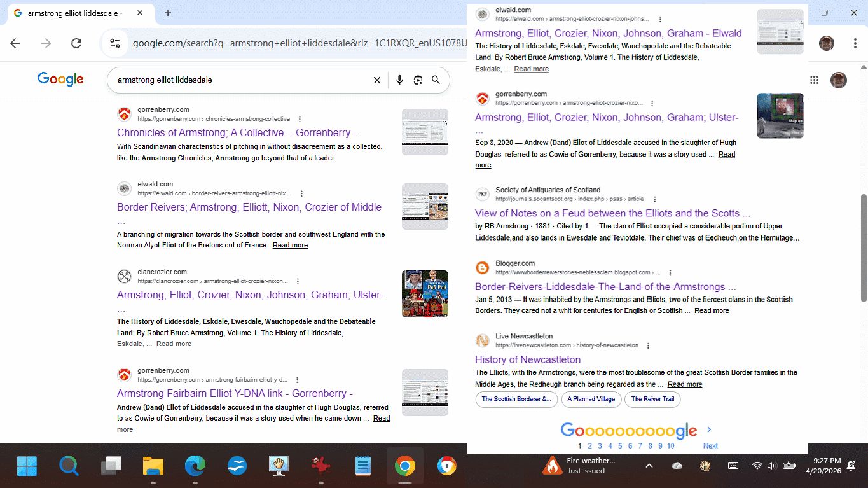The image size is (868, 488).
Task: Open the Google apps grid
Action: [x=814, y=80]
